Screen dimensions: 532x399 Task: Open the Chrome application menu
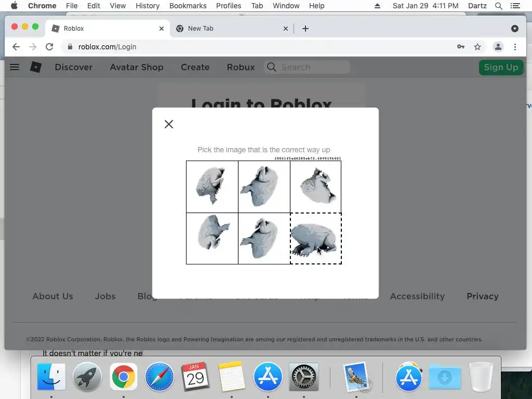[x=42, y=6]
